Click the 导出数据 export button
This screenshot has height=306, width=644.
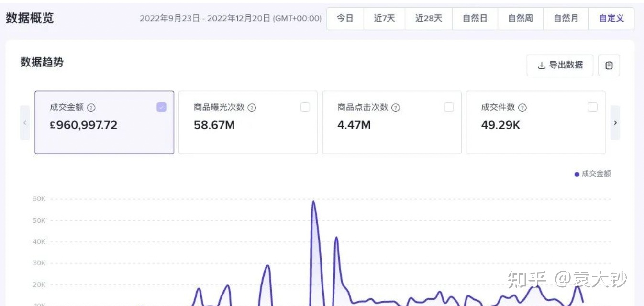pos(560,66)
